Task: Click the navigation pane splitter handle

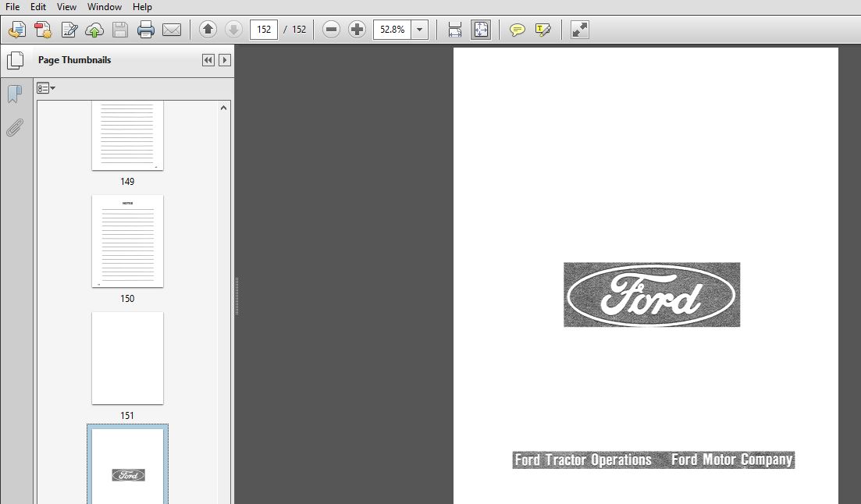Action: [237, 296]
